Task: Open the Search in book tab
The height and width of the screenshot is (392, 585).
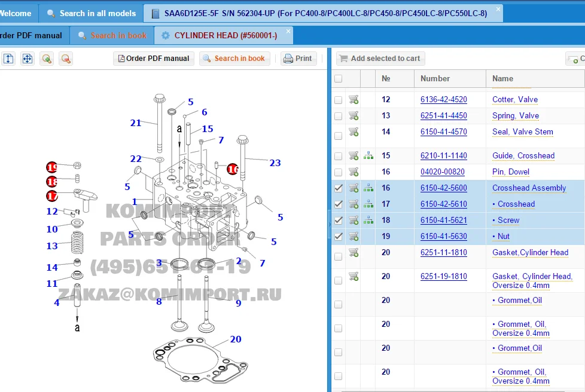Action: click(x=112, y=36)
